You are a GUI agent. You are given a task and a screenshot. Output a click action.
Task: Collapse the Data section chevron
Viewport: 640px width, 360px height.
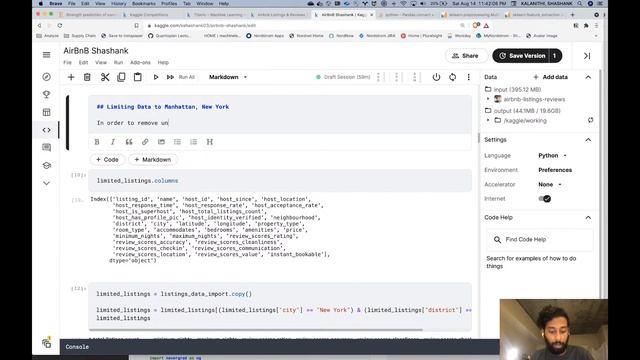tap(588, 77)
